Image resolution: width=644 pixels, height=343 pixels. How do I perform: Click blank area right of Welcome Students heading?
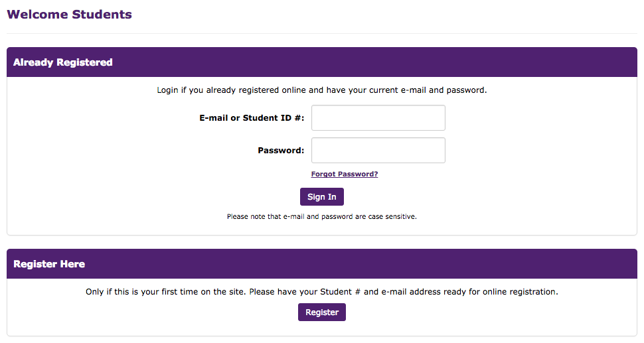398,15
